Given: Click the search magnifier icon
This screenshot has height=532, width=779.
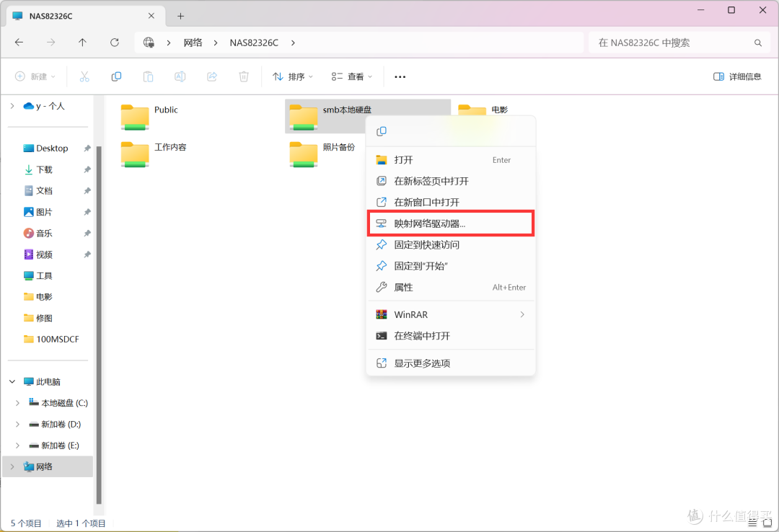Looking at the screenshot, I should [x=757, y=43].
